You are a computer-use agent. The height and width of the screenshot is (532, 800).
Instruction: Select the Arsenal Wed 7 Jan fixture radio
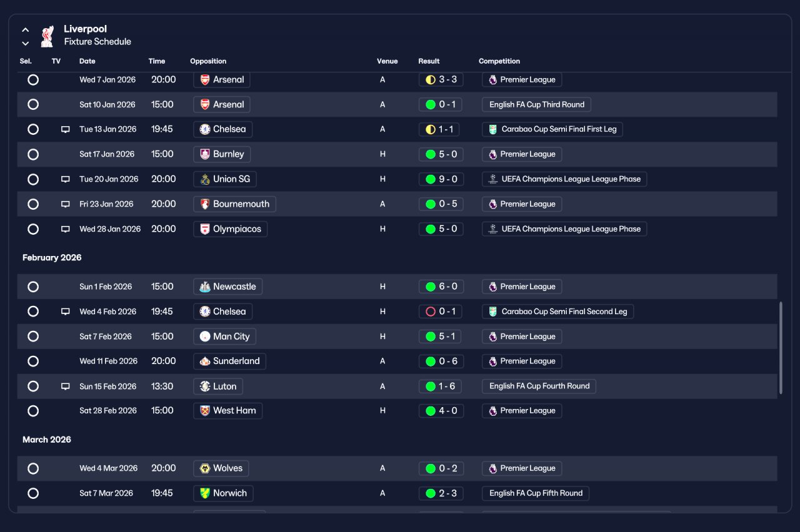[x=33, y=80]
